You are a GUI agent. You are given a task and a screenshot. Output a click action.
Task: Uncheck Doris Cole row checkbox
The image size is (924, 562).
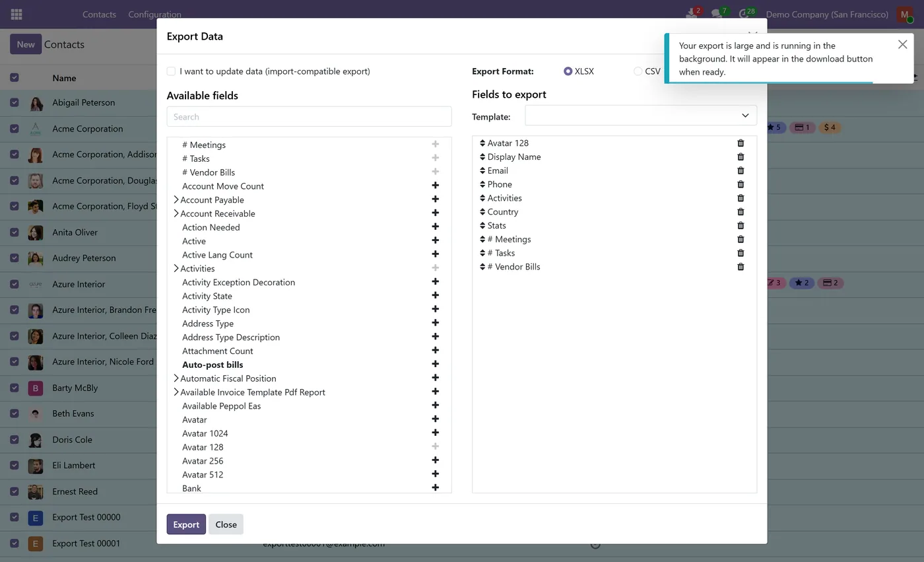[x=15, y=439]
